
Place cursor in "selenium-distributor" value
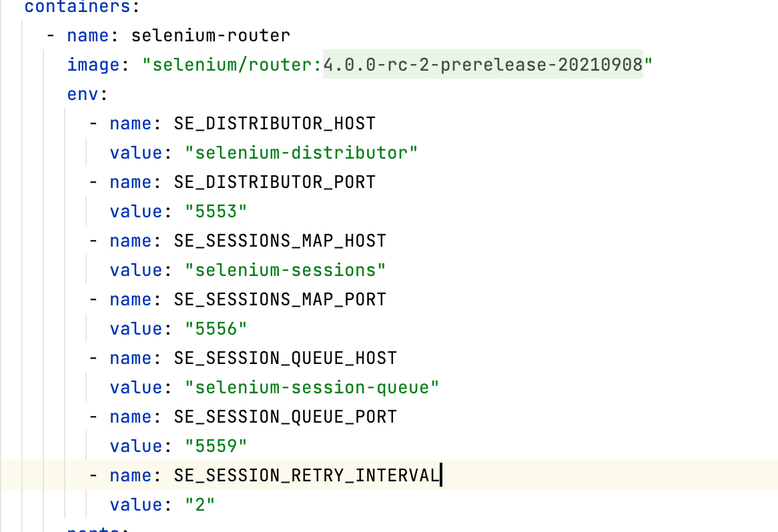301,153
